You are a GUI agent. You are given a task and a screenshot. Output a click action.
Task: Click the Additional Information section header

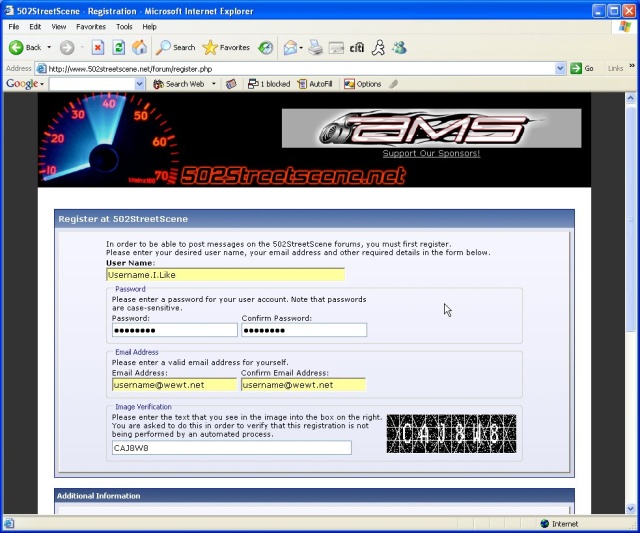click(x=314, y=496)
